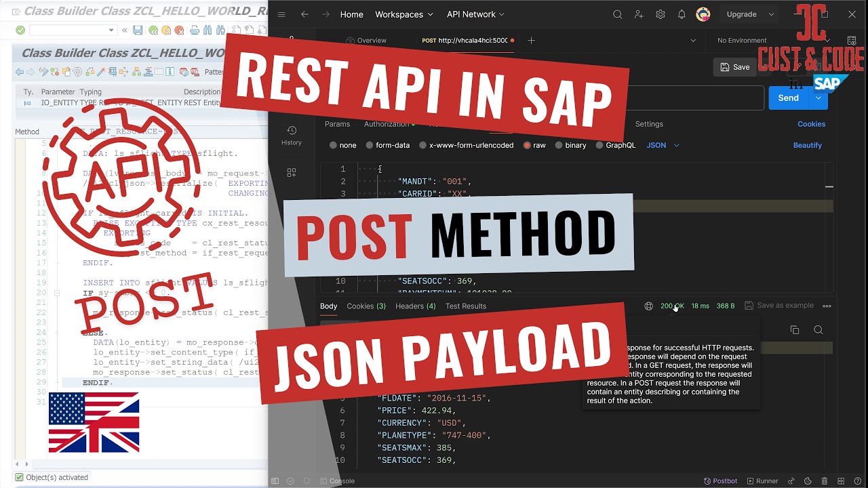Viewport: 868px width, 488px height.
Task: Switch to the Test Results tab
Action: (466, 306)
